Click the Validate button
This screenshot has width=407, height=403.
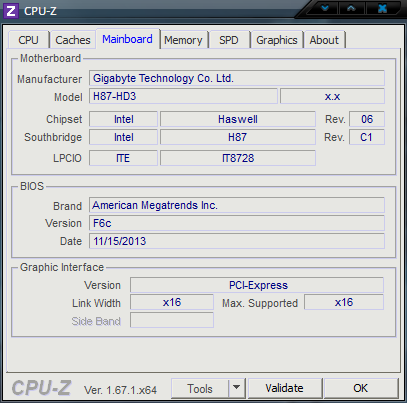point(285,388)
